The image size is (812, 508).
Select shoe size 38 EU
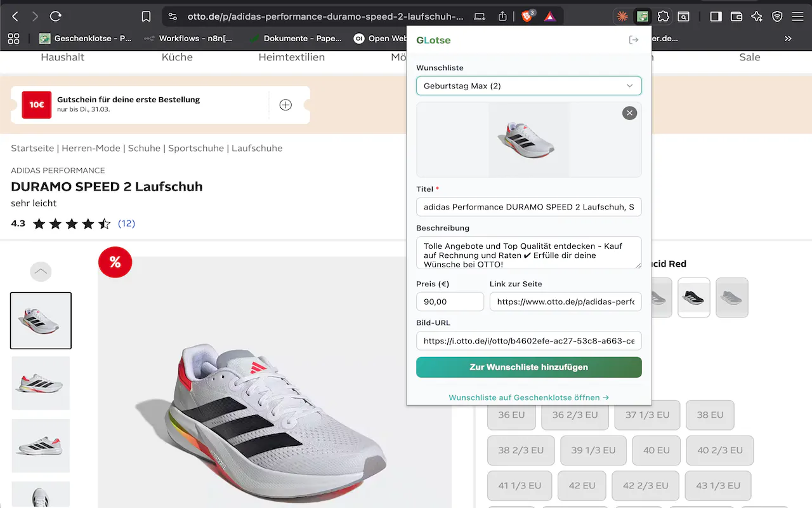pos(710,415)
